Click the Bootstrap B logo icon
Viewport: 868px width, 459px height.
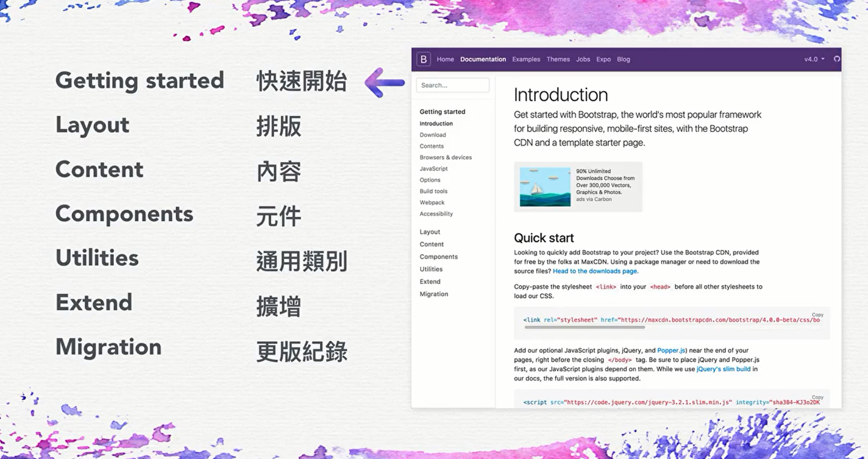pyautogui.click(x=423, y=59)
